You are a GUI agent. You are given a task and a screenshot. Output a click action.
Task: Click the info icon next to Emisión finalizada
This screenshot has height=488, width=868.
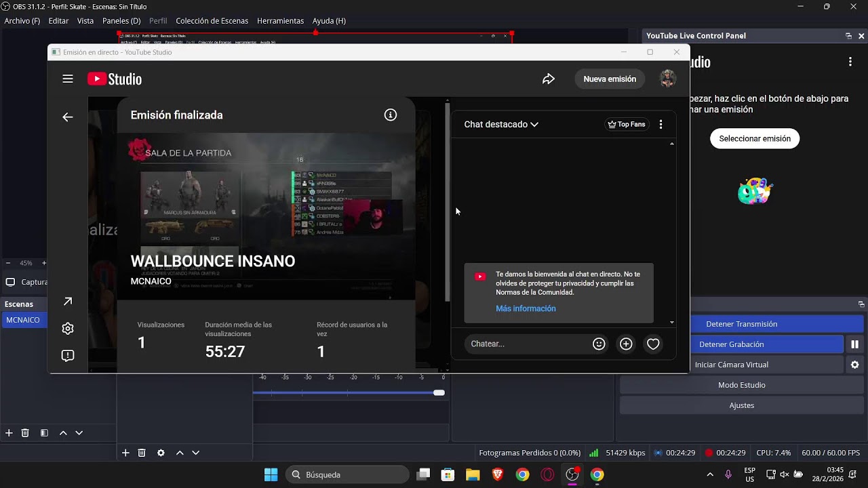point(391,115)
